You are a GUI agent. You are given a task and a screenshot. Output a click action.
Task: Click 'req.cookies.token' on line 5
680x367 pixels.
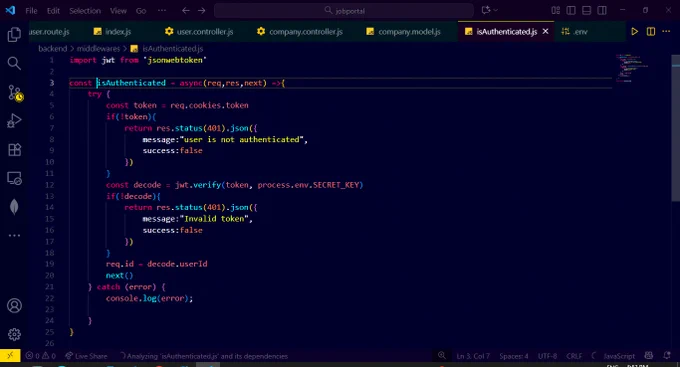tap(209, 105)
